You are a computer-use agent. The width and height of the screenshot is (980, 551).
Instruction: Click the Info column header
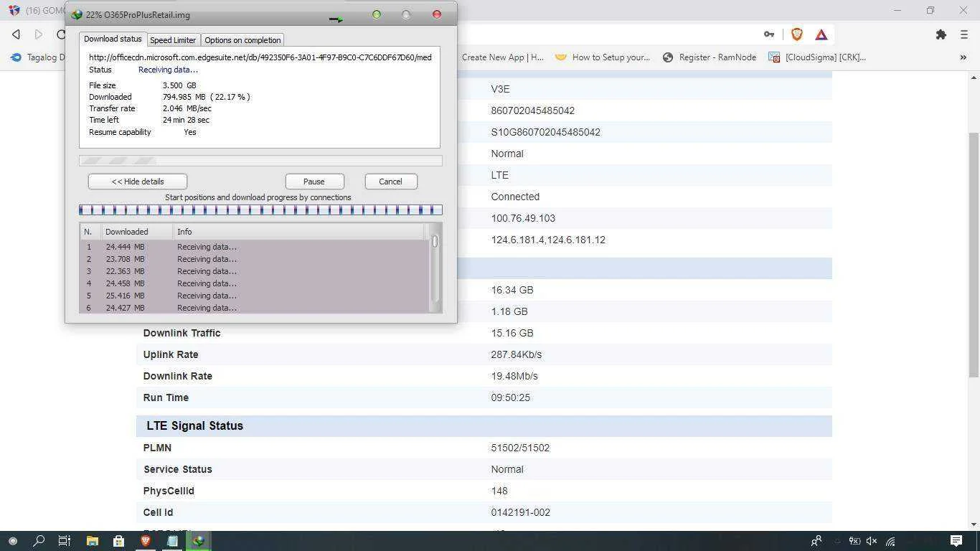298,232
